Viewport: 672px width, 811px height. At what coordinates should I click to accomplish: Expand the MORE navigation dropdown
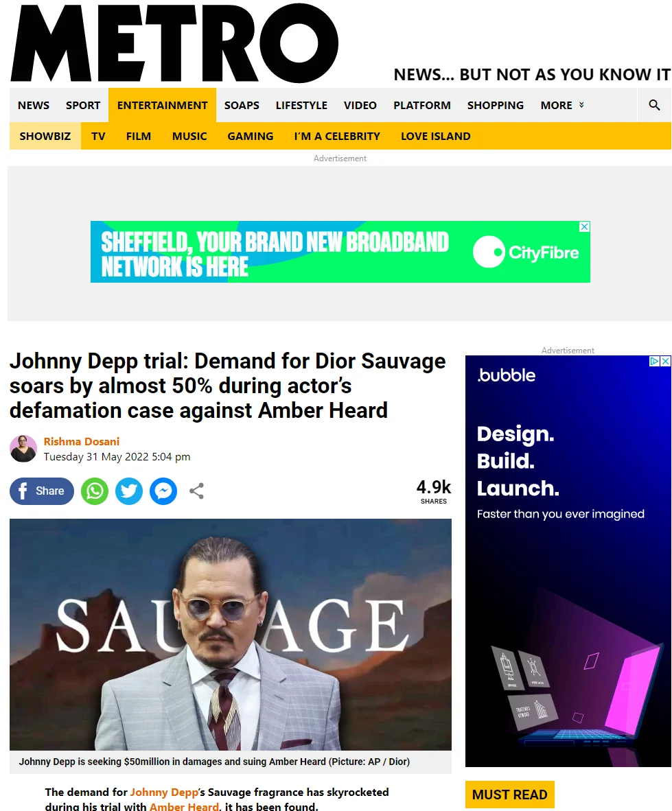coord(562,105)
